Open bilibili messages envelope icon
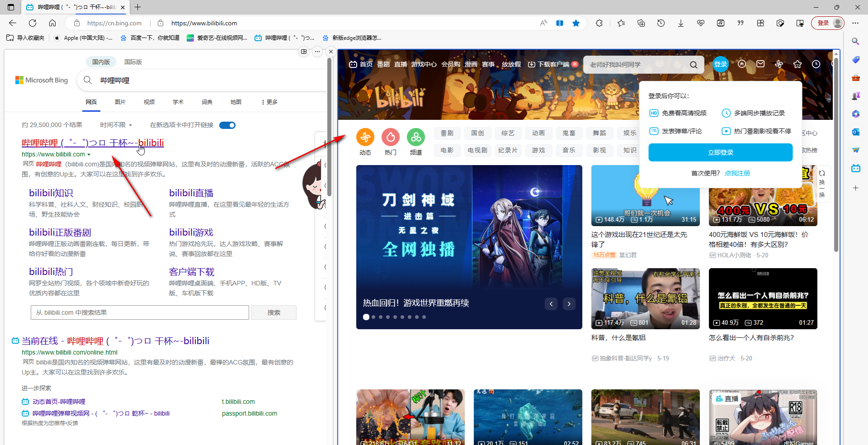This screenshot has height=445, width=868. coord(760,64)
